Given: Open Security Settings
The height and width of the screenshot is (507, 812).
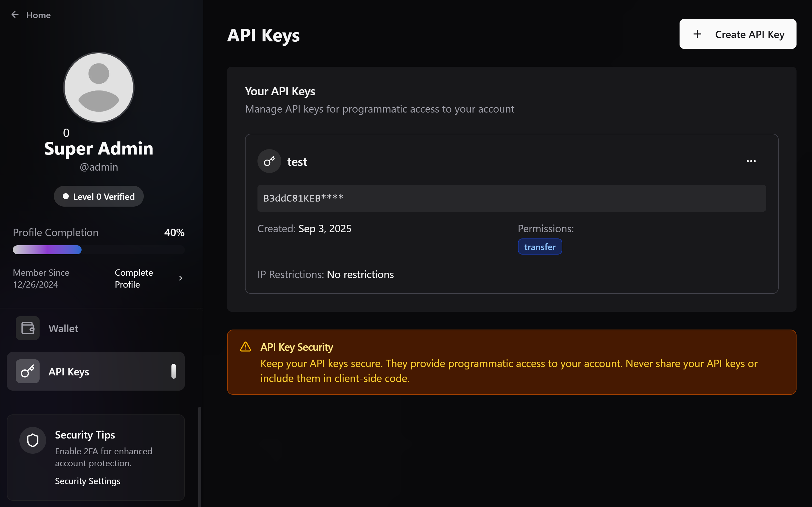Looking at the screenshot, I should [x=88, y=481].
